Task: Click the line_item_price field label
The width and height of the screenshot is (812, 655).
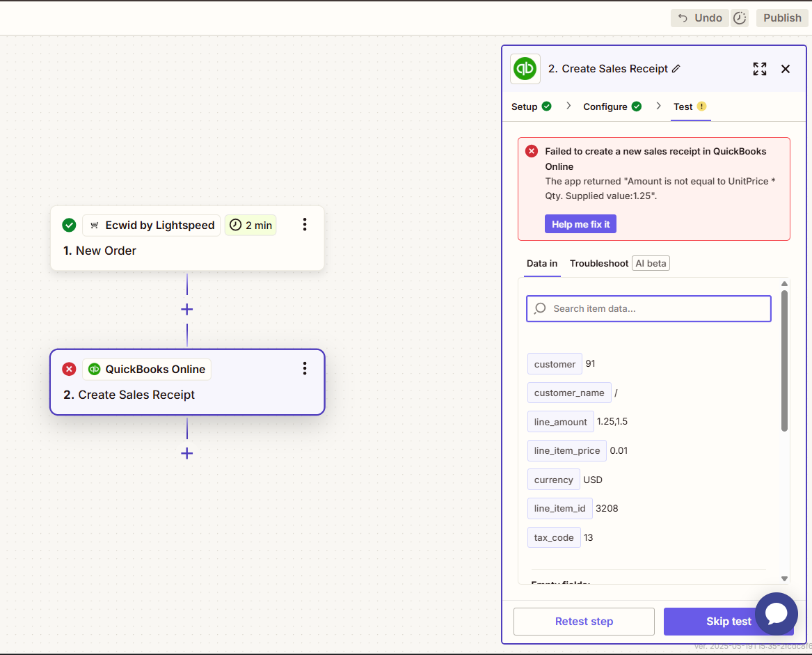Action: 566,451
